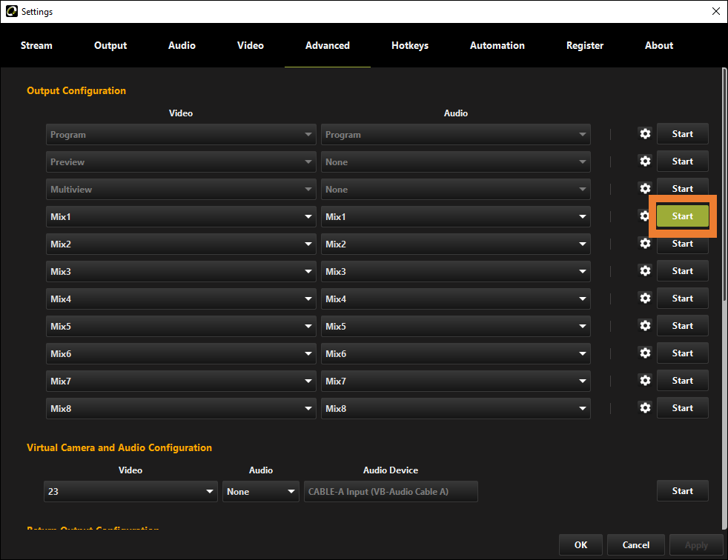The width and height of the screenshot is (728, 560).
Task: Start the Mix2 output
Action: tap(683, 244)
